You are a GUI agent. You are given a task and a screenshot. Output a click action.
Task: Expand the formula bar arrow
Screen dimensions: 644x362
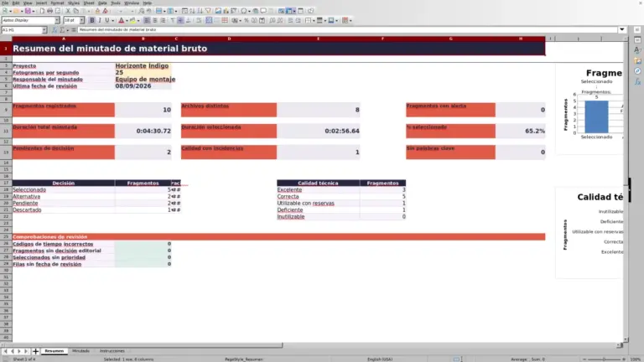pyautogui.click(x=622, y=29)
